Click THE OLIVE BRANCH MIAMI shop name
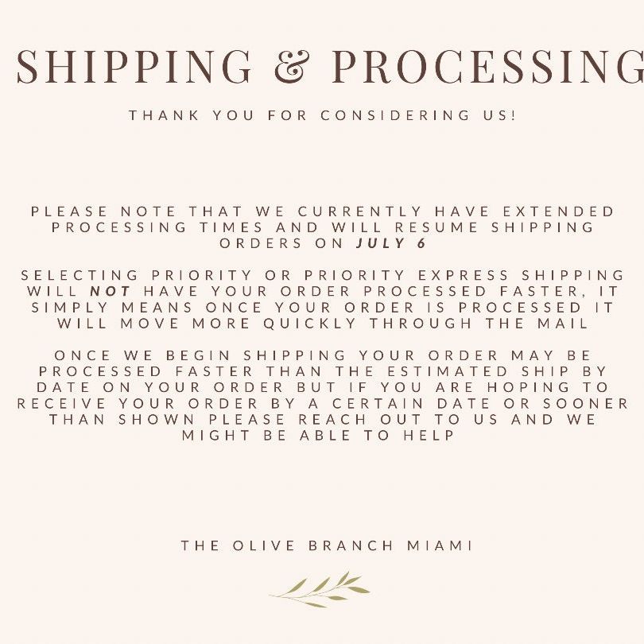The height and width of the screenshot is (644, 644). [327, 545]
